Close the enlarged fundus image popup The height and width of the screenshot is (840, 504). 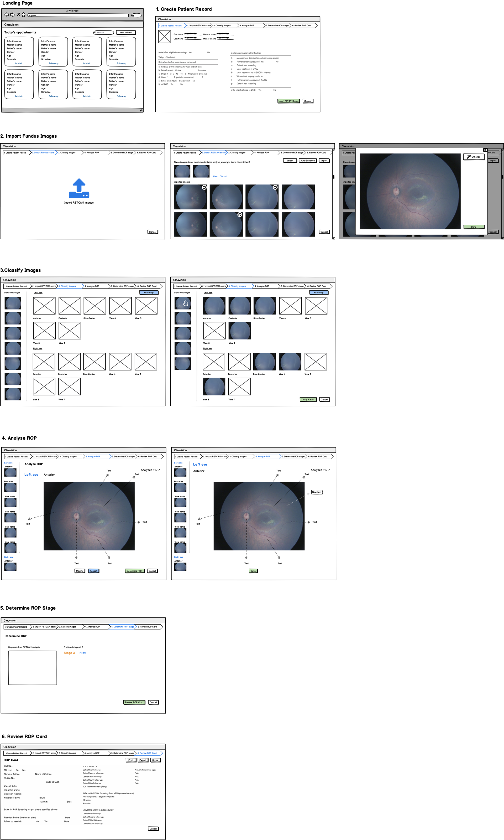point(485,150)
